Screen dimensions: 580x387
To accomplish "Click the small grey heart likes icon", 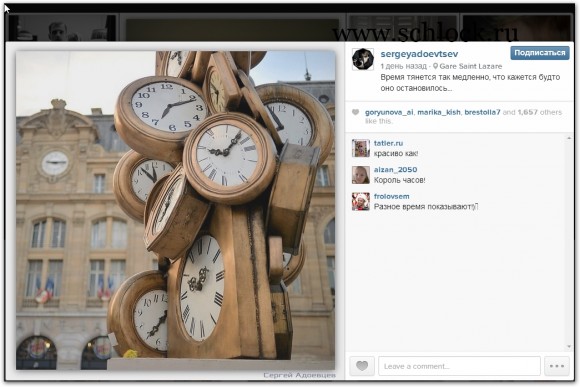I will tap(355, 112).
